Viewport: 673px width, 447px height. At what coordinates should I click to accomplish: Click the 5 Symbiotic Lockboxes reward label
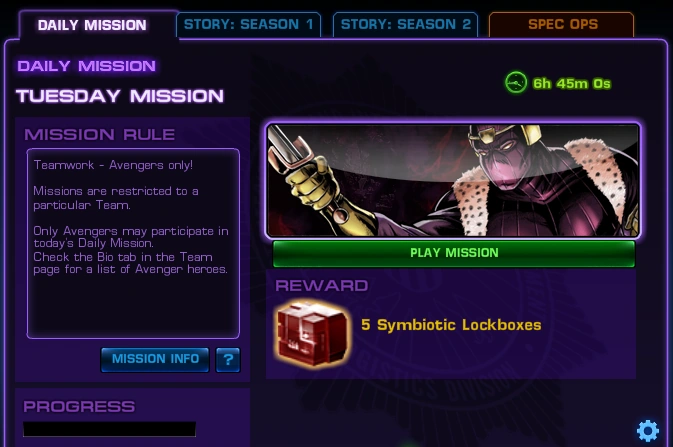click(451, 325)
